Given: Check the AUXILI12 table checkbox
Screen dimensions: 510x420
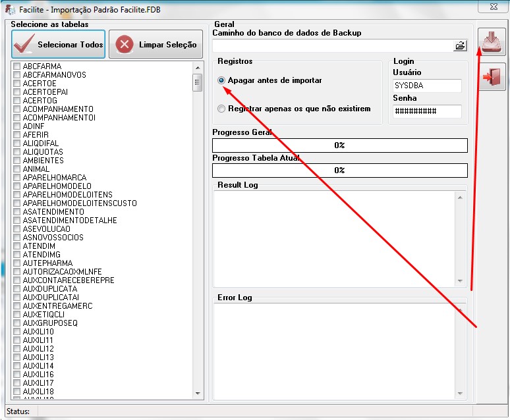Looking at the screenshot, I should tap(16, 349).
